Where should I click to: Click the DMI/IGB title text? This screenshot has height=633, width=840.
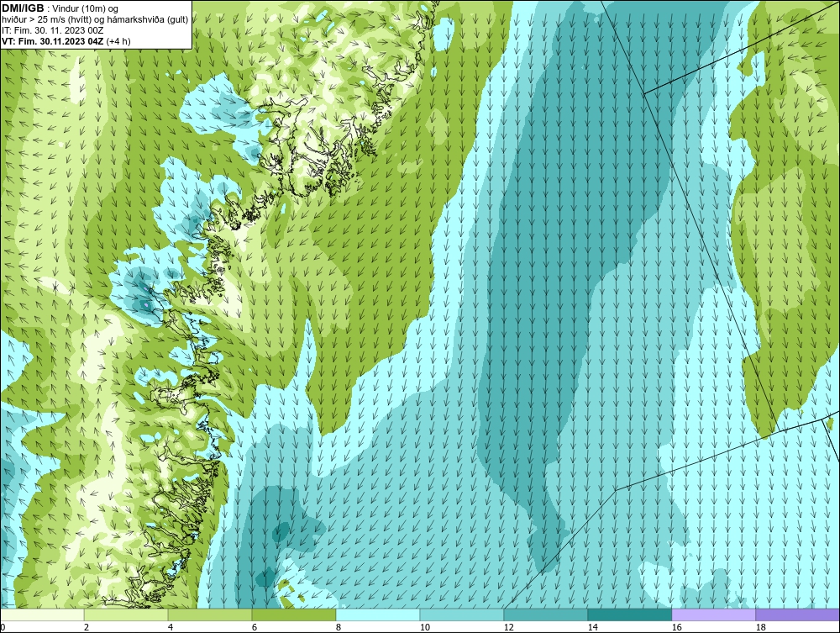pos(23,8)
